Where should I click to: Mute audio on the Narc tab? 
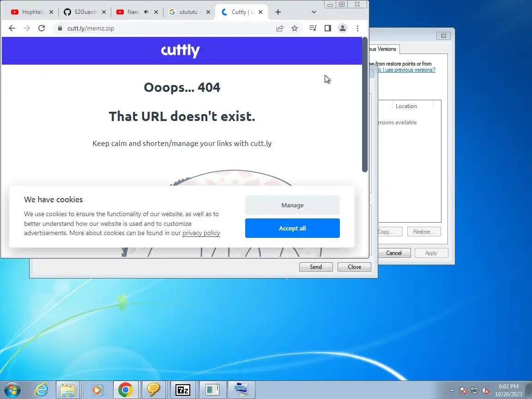tap(146, 12)
